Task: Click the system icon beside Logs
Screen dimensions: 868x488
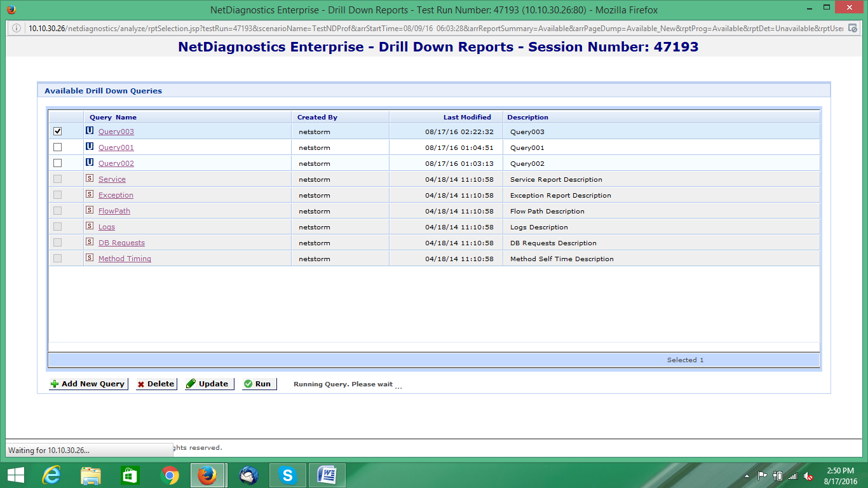Action: pyautogui.click(x=90, y=226)
